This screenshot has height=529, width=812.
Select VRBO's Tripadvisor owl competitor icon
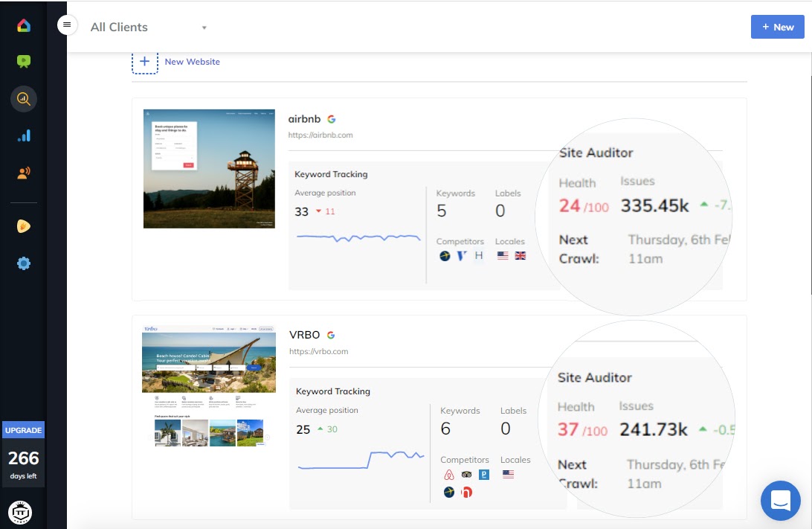466,475
